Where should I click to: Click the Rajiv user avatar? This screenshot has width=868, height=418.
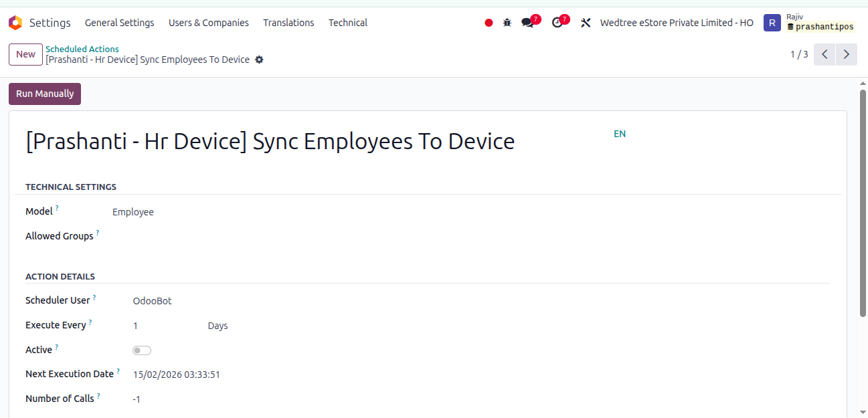[772, 23]
